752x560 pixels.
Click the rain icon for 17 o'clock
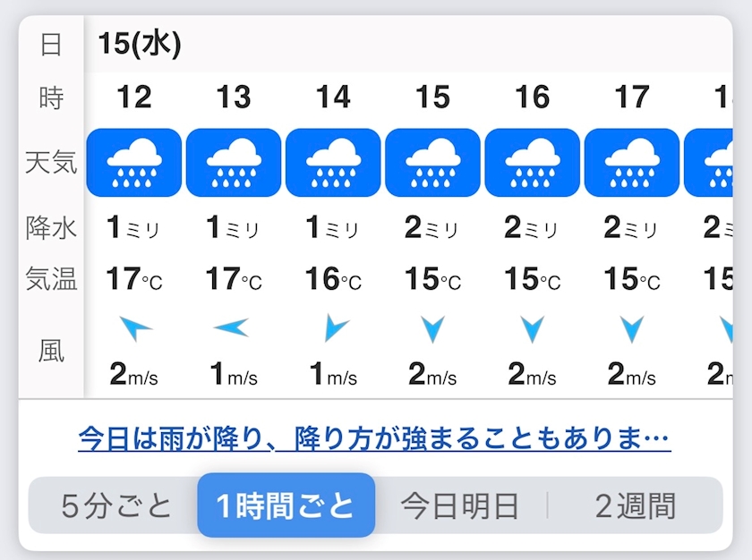click(632, 162)
